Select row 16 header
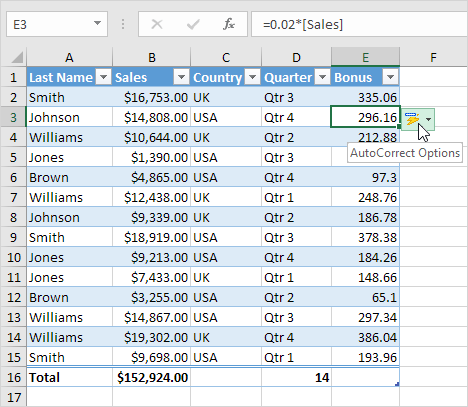 click(x=14, y=377)
